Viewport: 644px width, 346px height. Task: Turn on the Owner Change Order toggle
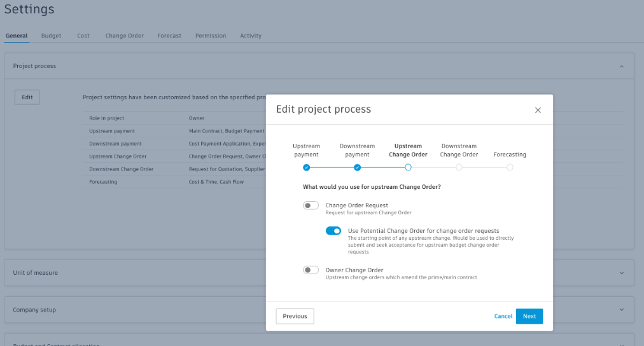[x=311, y=270]
